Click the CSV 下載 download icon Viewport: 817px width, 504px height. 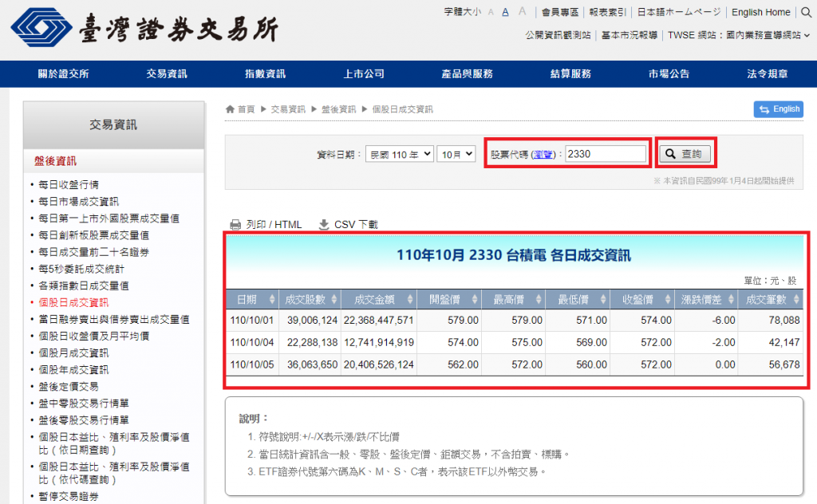324,224
